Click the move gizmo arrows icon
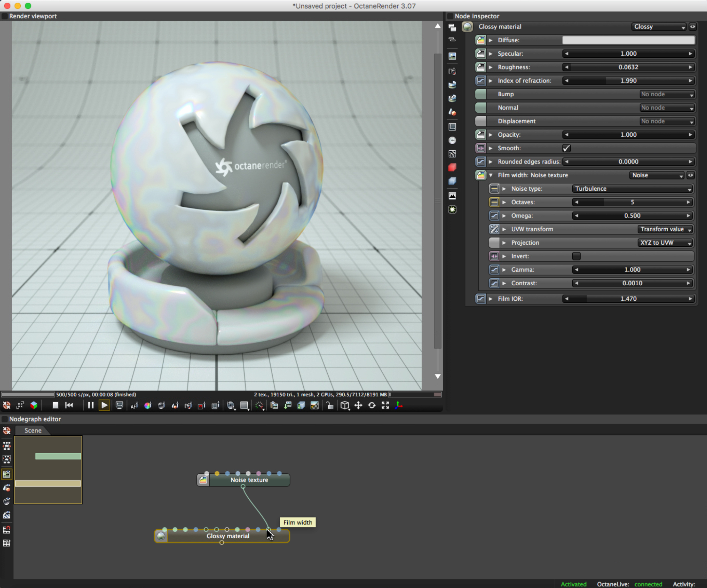 (x=358, y=405)
